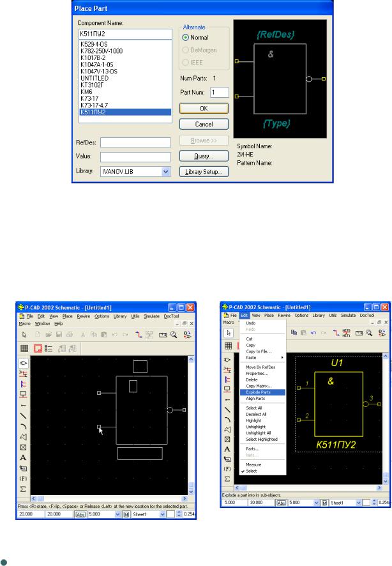The height and width of the screenshot is (566, 392).
Task: Select Place Polygon tool in left window palette
Action: click(x=24, y=437)
